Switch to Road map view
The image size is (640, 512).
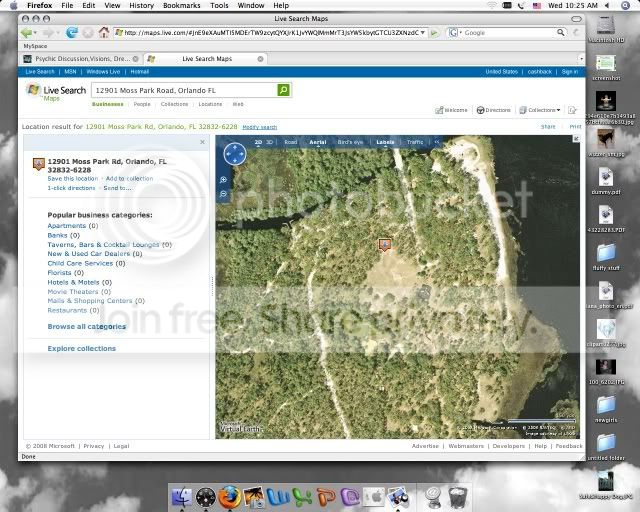click(291, 142)
